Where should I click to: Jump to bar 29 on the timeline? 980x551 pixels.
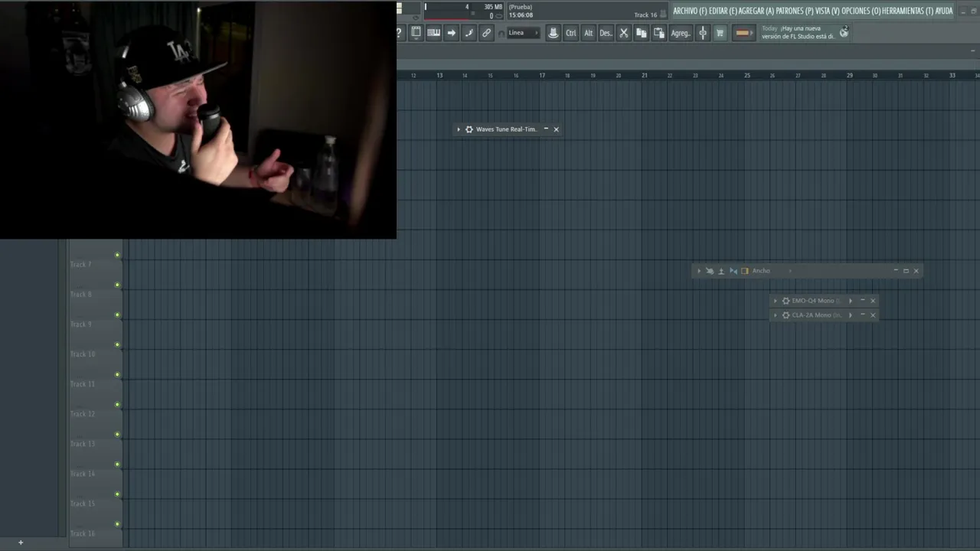850,75
